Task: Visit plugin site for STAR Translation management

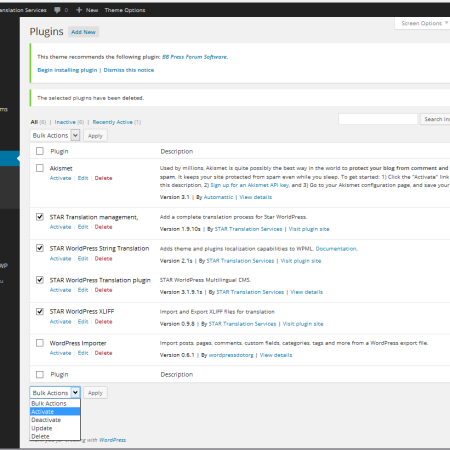Action: pyautogui.click(x=309, y=229)
